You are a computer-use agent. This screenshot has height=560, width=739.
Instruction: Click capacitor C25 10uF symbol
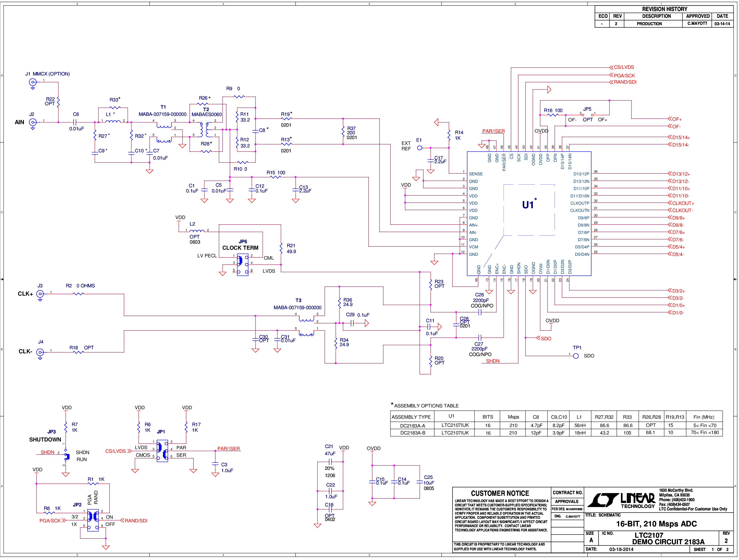pyautogui.click(x=420, y=482)
